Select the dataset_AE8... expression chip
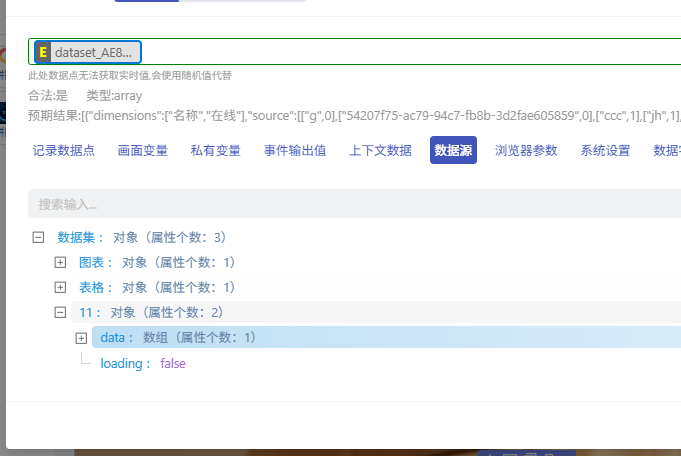Image resolution: width=681 pixels, height=456 pixels. 88,53
